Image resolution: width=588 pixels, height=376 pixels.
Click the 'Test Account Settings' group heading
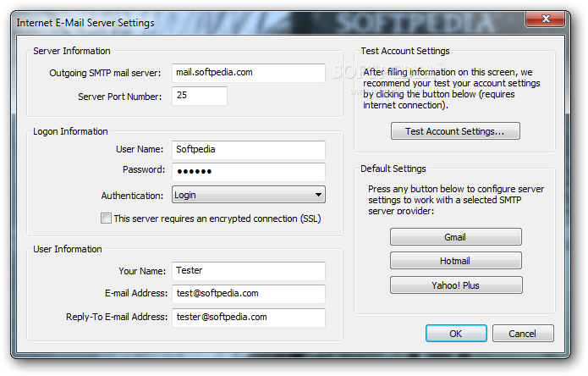coord(405,51)
